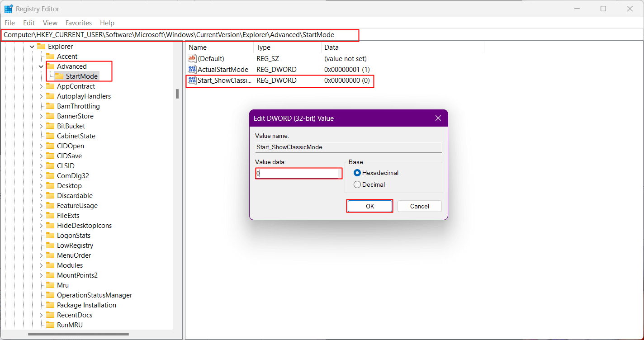Select the Decimal base option
644x340 pixels.
(369, 184)
